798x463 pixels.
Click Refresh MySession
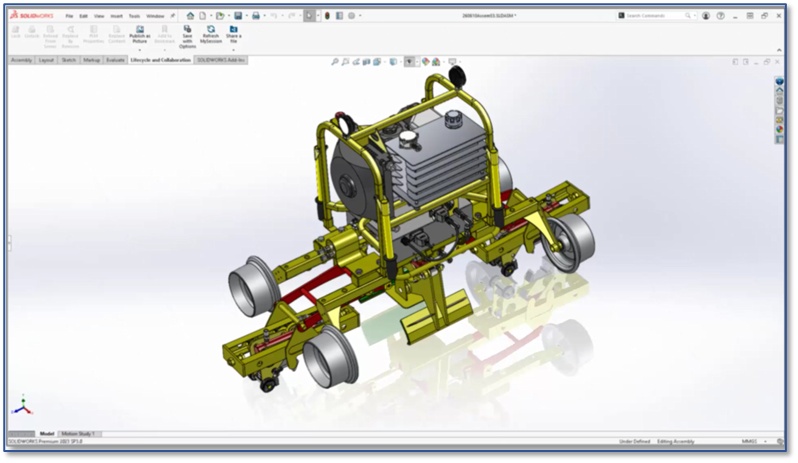[211, 34]
